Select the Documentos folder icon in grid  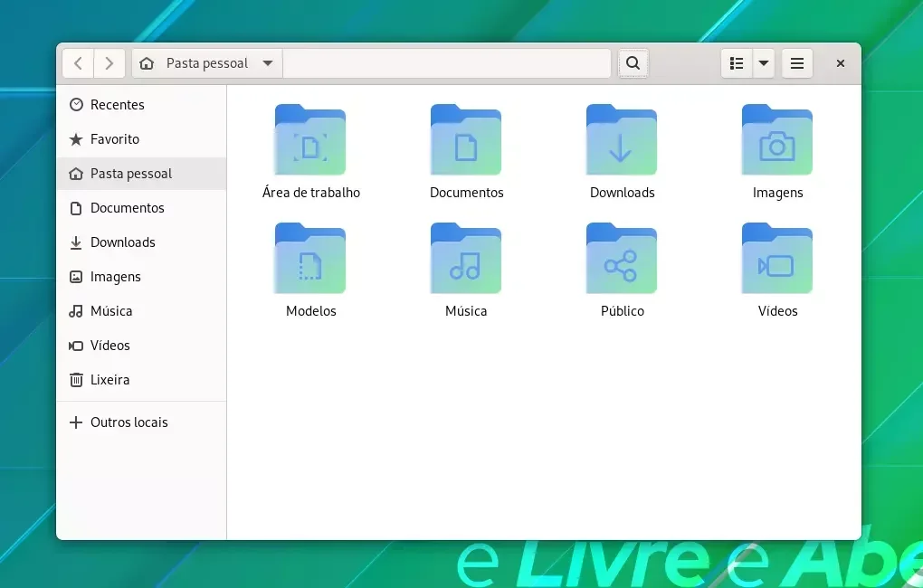(x=466, y=139)
